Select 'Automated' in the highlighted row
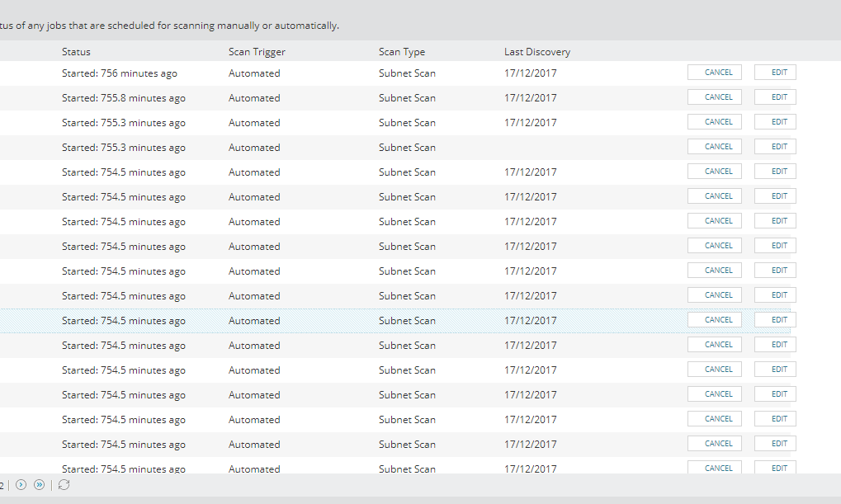841x504 pixels. (254, 321)
